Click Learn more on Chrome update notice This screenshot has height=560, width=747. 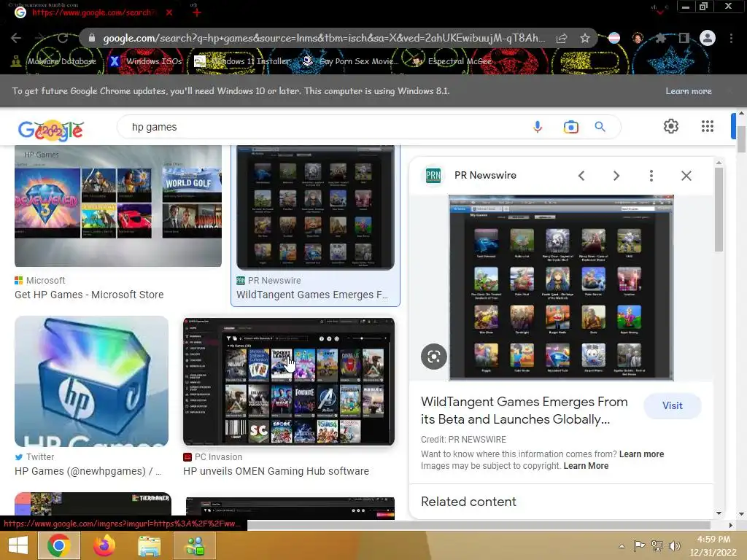pyautogui.click(x=689, y=91)
